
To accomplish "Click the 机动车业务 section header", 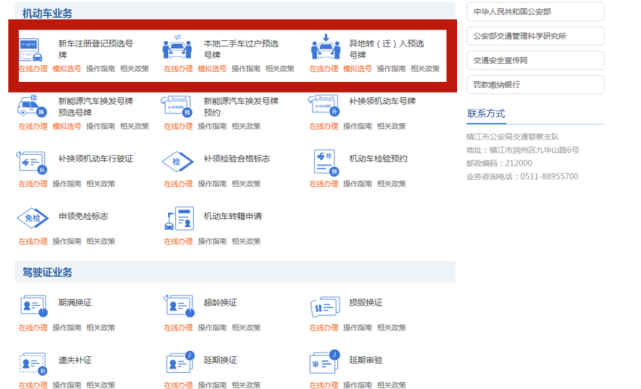I will [47, 13].
